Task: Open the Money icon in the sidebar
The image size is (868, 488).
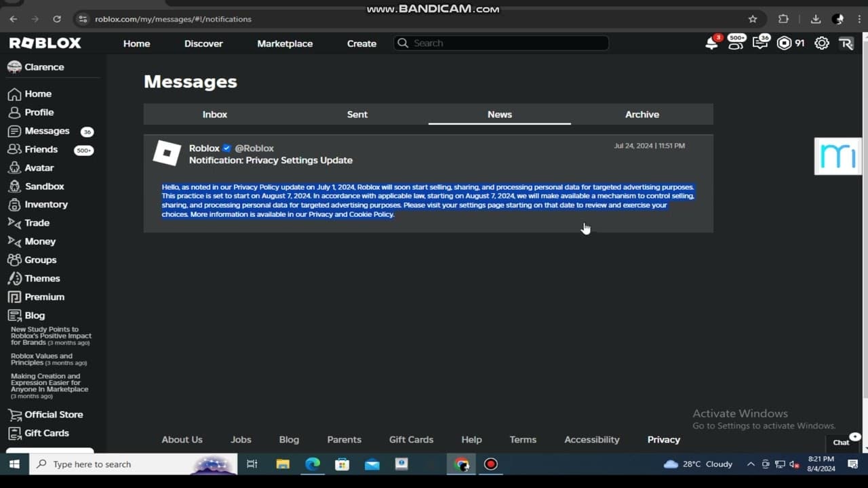Action: (14, 241)
